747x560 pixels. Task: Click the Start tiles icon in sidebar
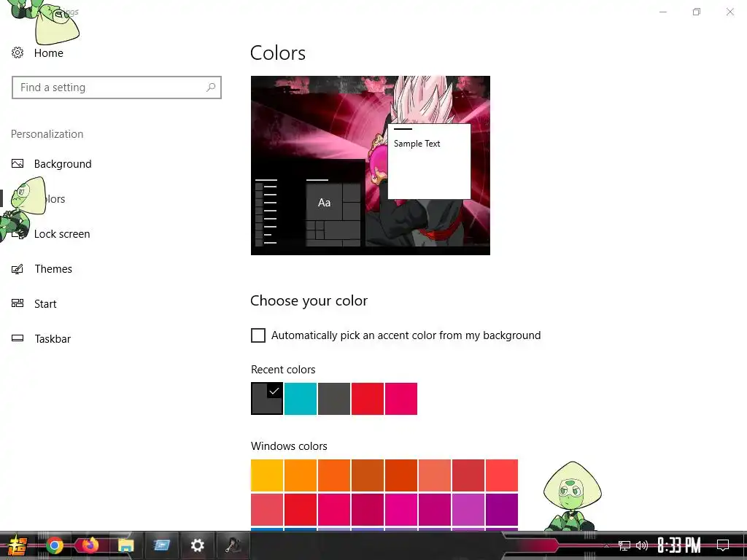[18, 303]
